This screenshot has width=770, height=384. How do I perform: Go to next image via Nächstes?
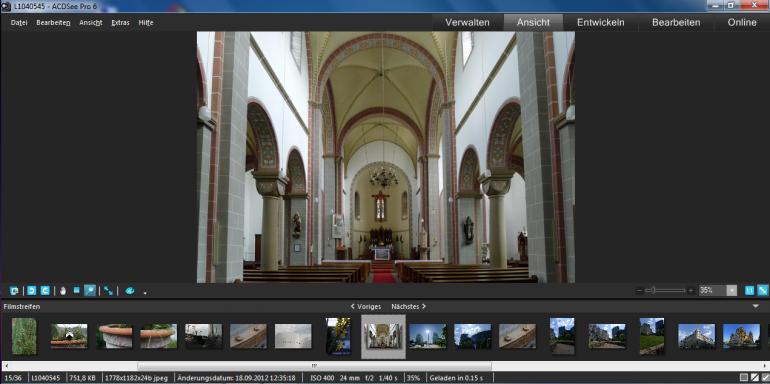(x=409, y=306)
